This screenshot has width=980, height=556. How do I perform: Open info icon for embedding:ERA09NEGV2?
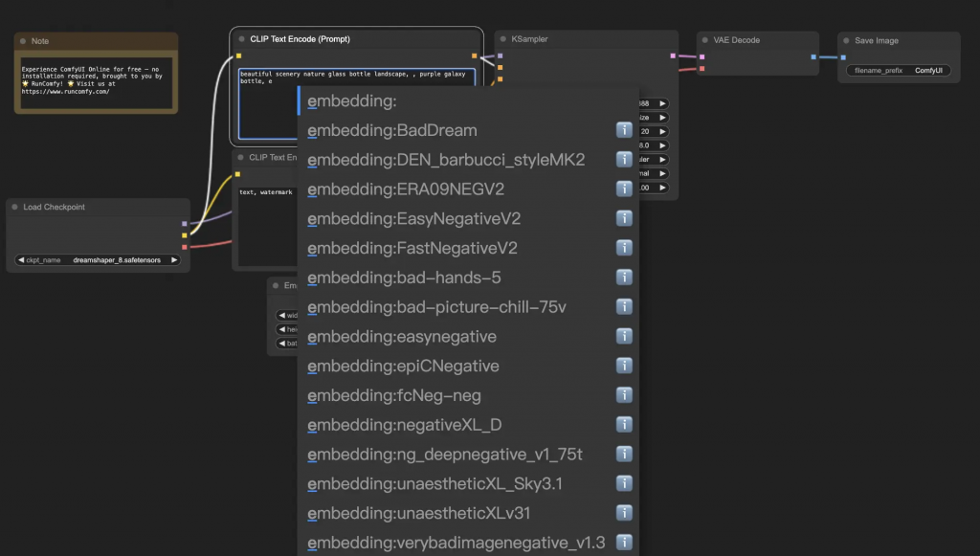(x=624, y=189)
